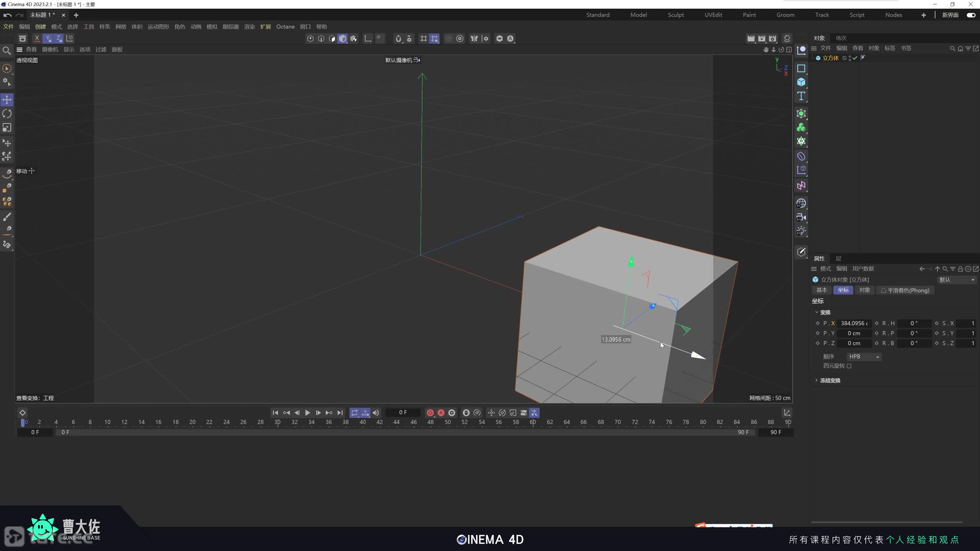Open the HPB rotation order dropdown

pos(864,357)
